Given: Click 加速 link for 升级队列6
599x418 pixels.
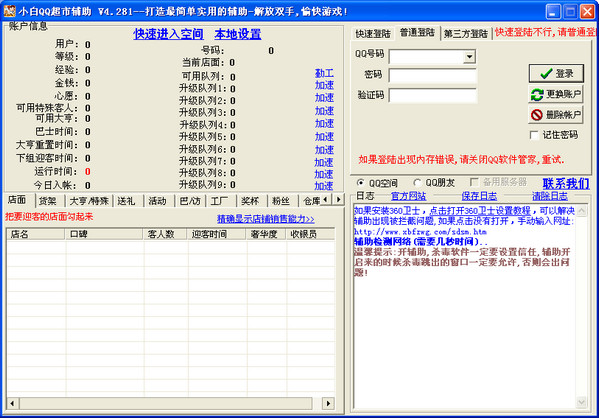Looking at the screenshot, I should pos(324,150).
